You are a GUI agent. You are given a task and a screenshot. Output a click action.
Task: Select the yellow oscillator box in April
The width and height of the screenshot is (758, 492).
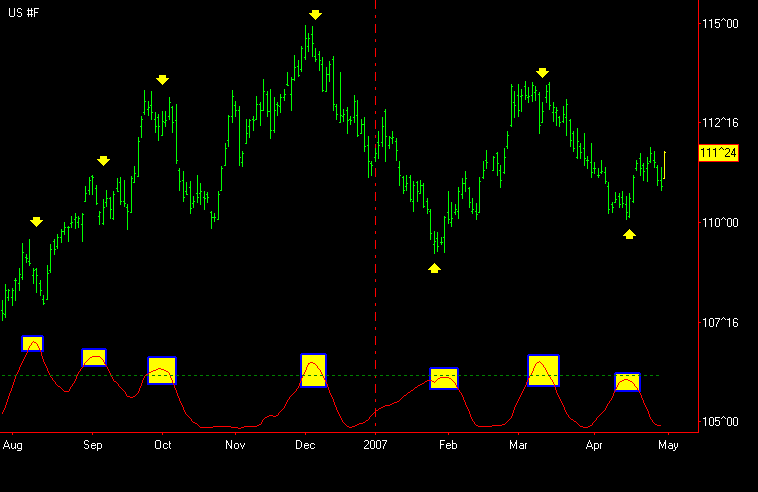point(627,381)
